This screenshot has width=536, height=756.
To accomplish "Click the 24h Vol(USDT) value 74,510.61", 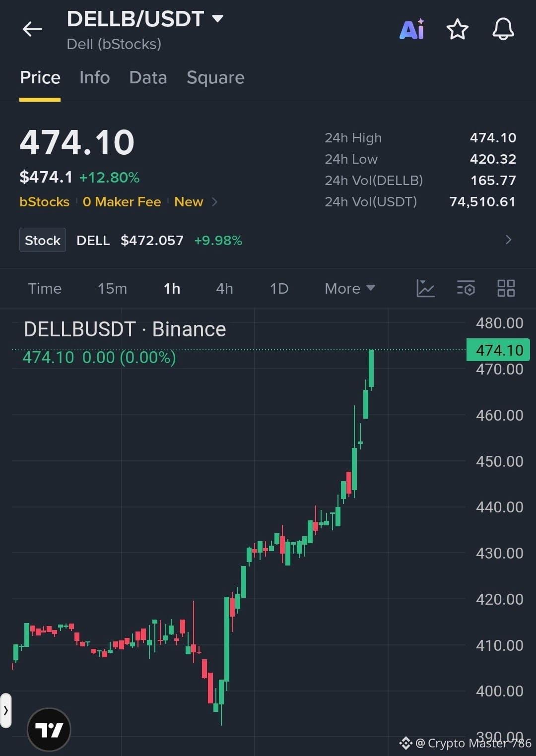I will (x=482, y=202).
